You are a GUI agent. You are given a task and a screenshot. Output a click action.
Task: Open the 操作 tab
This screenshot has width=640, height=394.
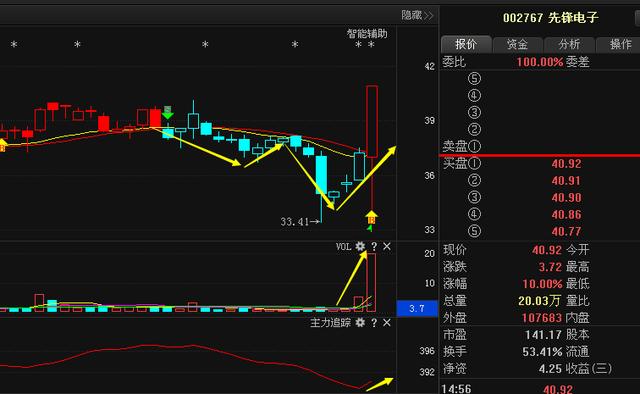pos(618,44)
